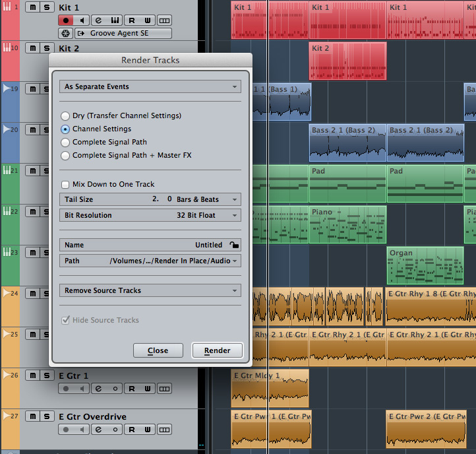
Task: Open the Edit Instrument keyboard icon on Kit 1
Action: point(115,20)
